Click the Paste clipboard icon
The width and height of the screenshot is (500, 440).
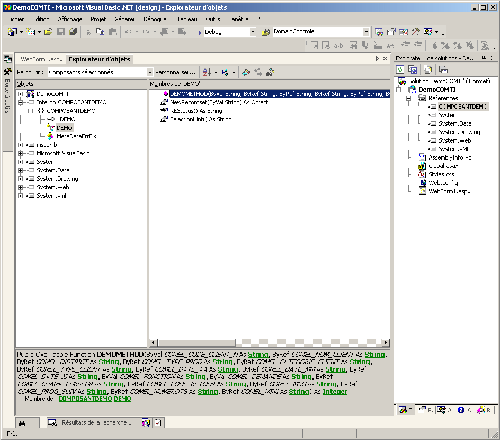point(113,32)
